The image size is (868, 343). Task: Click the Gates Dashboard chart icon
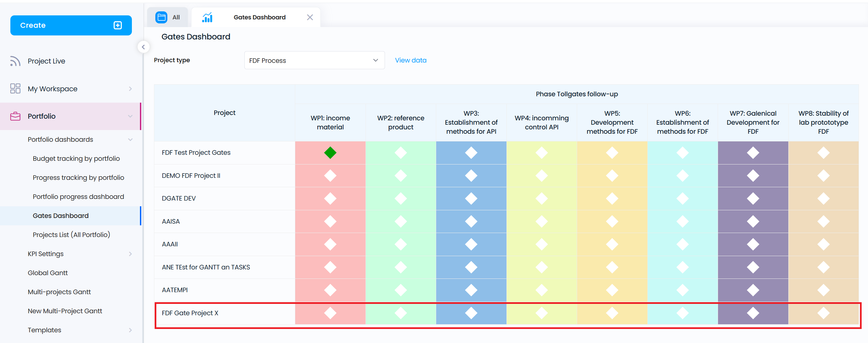click(x=207, y=17)
